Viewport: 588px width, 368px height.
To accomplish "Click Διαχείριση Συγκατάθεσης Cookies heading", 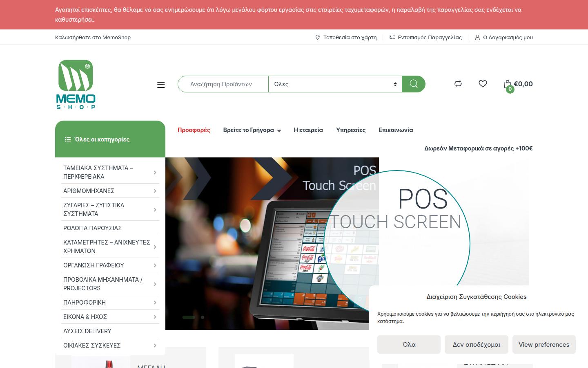I will (x=477, y=297).
